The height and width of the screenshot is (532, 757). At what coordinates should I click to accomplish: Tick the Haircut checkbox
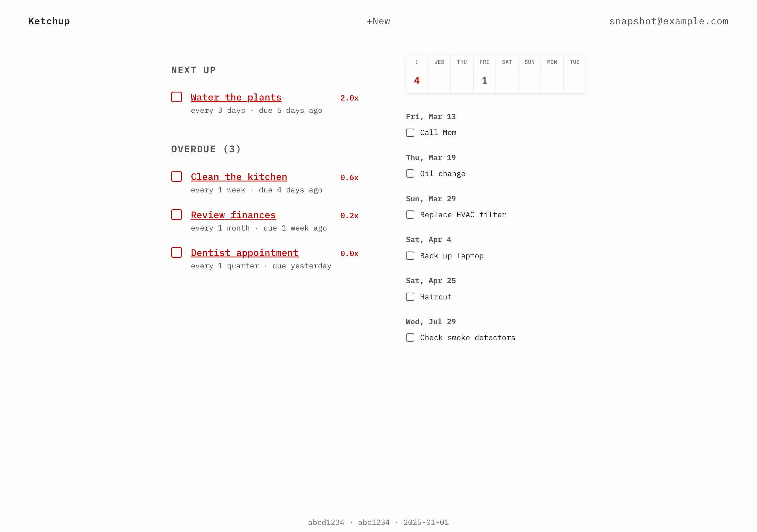click(x=410, y=297)
